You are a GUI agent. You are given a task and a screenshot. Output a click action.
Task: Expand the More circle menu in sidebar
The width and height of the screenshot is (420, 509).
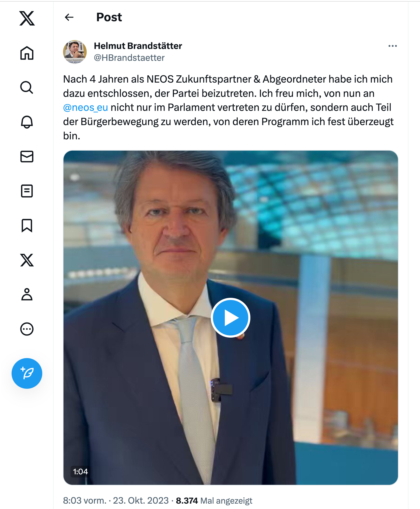(x=27, y=329)
